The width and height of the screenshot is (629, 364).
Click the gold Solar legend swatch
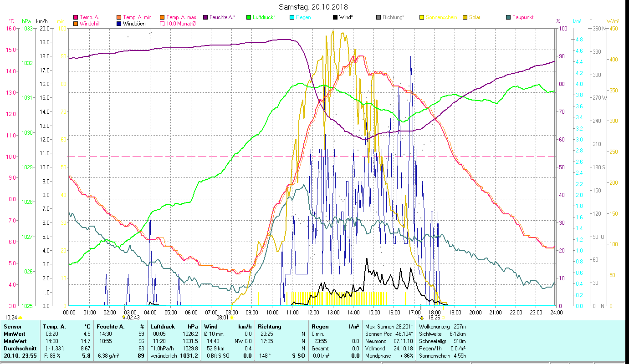pos(465,18)
